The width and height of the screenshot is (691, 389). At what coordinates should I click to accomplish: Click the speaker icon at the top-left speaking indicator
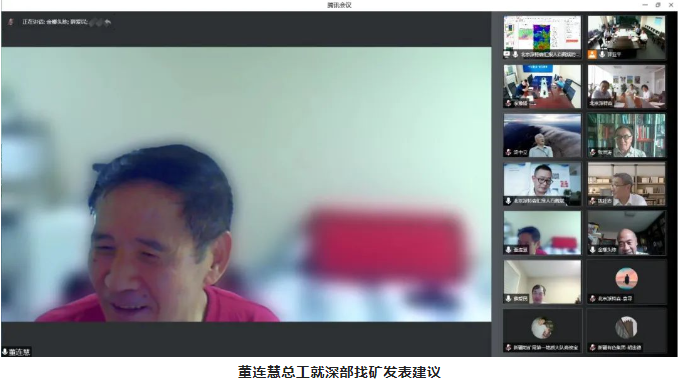[11, 22]
